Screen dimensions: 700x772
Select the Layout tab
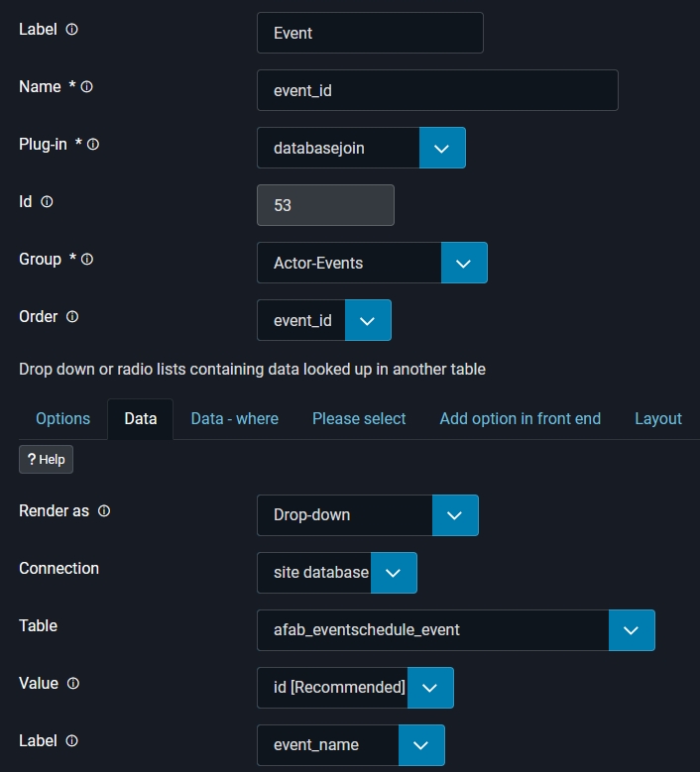pyautogui.click(x=658, y=418)
